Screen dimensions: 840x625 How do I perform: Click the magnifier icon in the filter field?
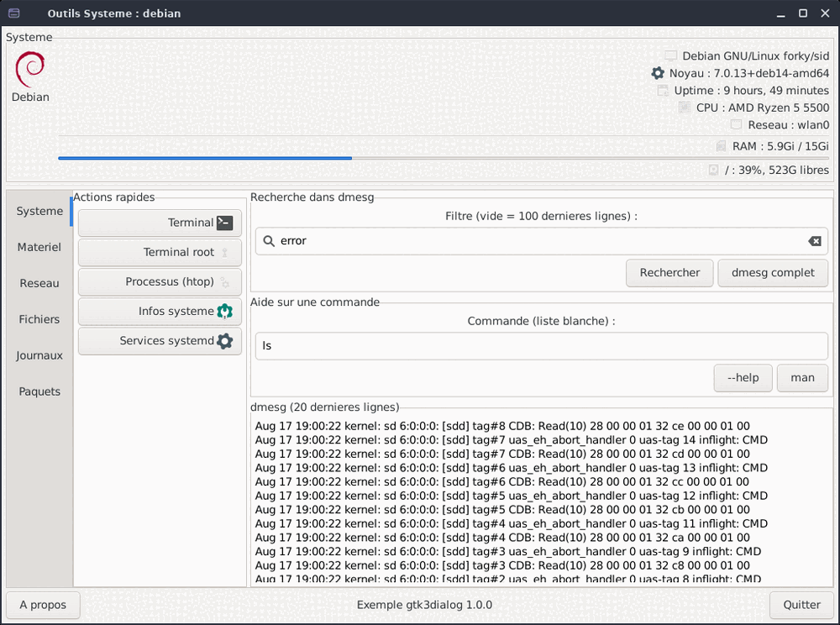coord(269,241)
